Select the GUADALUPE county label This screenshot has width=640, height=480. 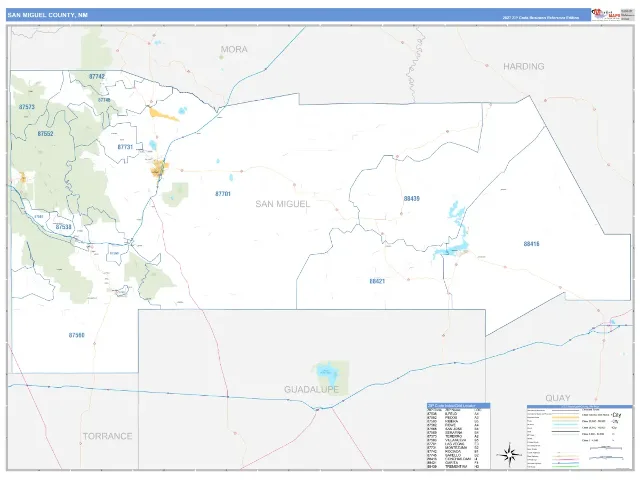click(311, 389)
